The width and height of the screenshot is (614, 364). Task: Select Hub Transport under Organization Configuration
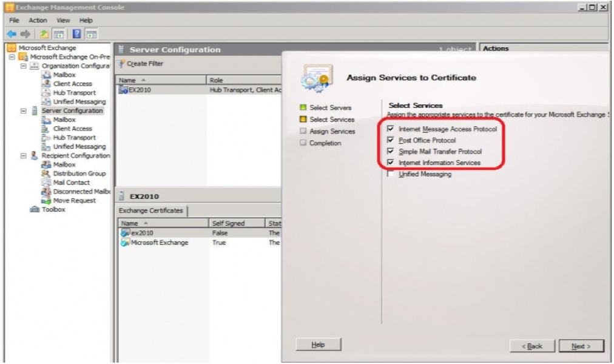(x=75, y=93)
